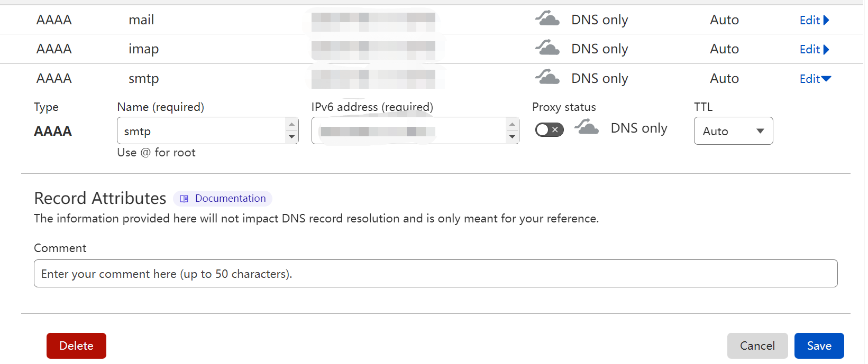Expand the imap record with Edit
This screenshot has width=868, height=364.
pos(815,49)
